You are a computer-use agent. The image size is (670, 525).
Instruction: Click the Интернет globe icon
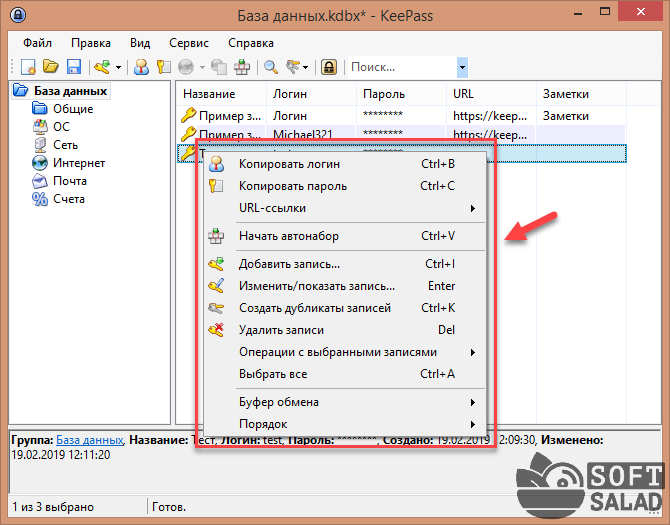[40, 163]
